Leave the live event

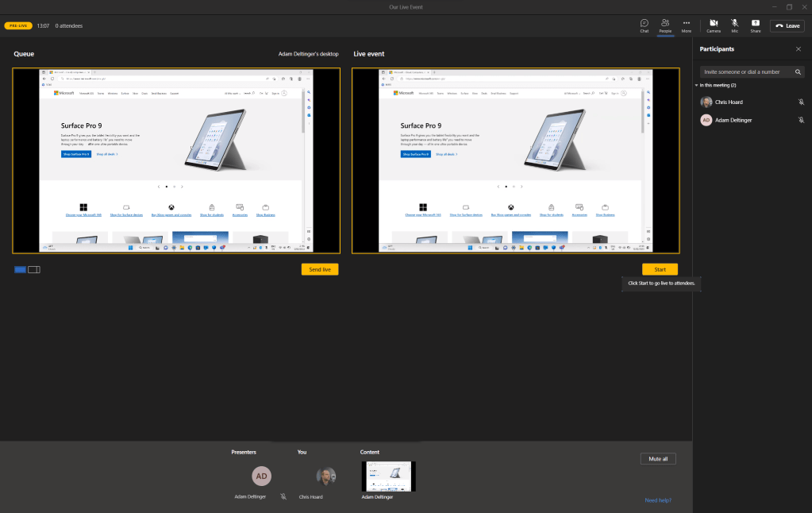tap(787, 25)
